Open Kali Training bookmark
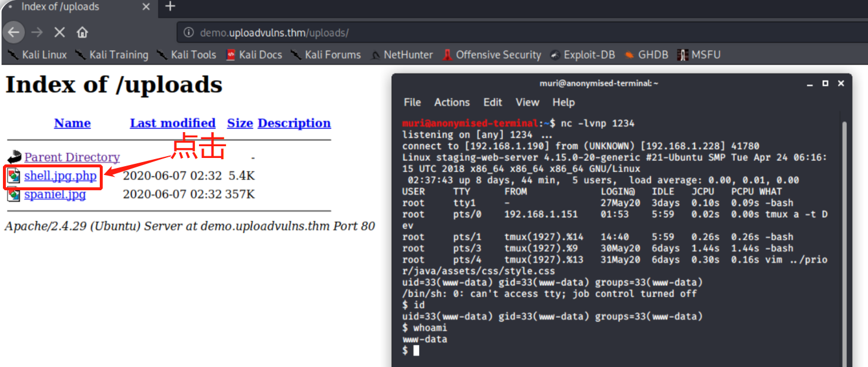 pyautogui.click(x=112, y=55)
